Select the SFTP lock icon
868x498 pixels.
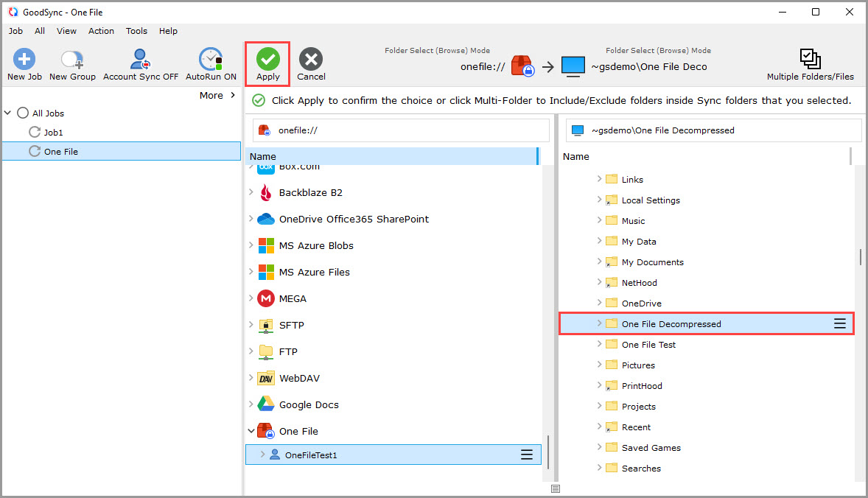(x=266, y=326)
